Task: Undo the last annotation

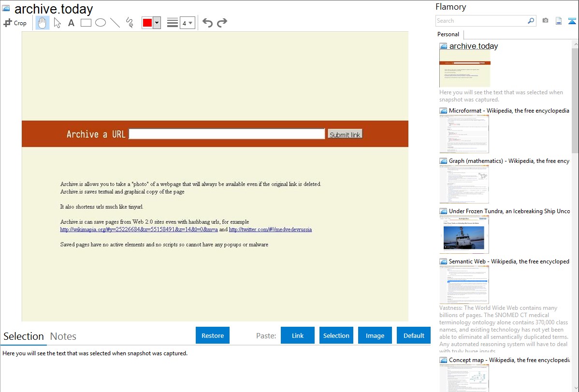Action: [x=207, y=23]
